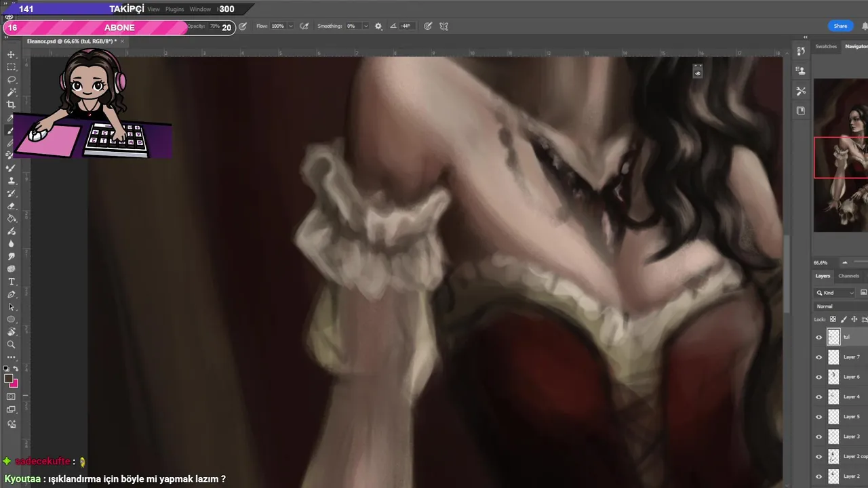The image size is (868, 488).
Task: Toggle pressure for opacity button
Action: click(243, 26)
